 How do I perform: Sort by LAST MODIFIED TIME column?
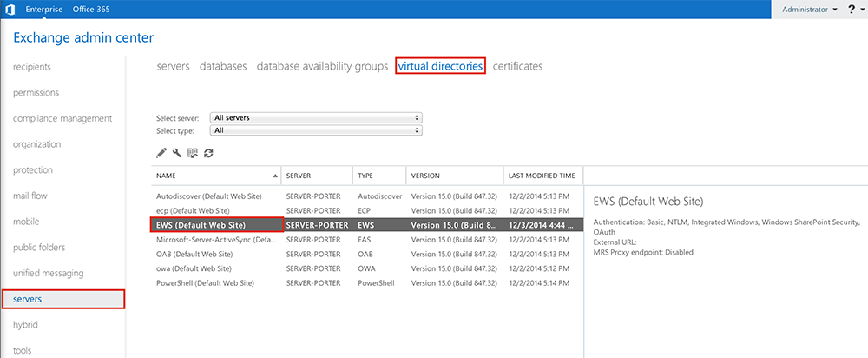pyautogui.click(x=543, y=176)
